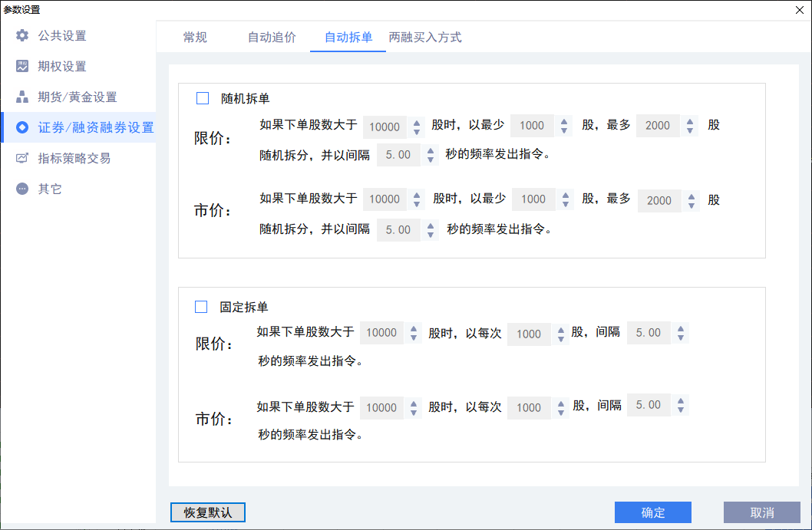
Task: Open the 常规 tab
Action: click(x=195, y=38)
